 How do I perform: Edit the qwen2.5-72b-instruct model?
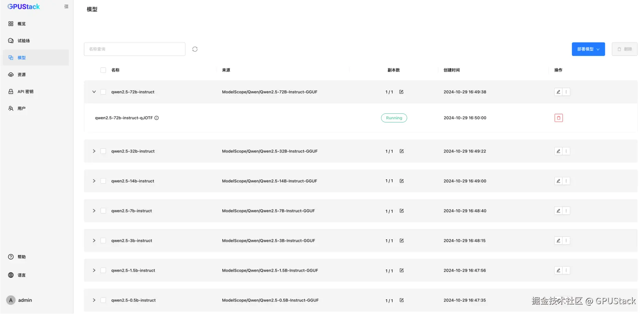click(x=558, y=92)
